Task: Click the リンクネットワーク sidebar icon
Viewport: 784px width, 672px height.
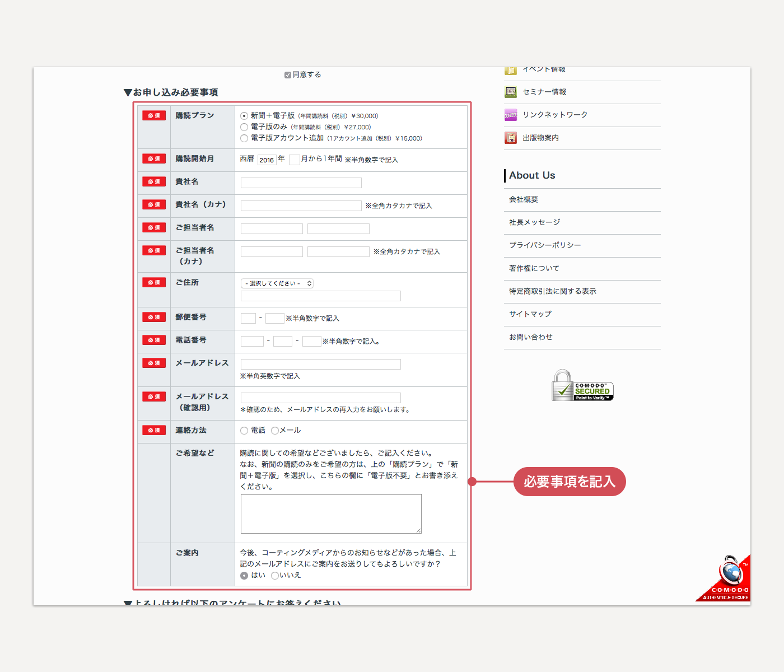Action: pyautogui.click(x=510, y=115)
